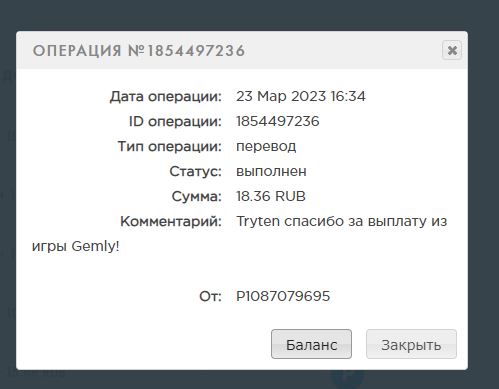Click the dimmed round icon below the dialog
The height and width of the screenshot is (389, 499).
tap(347, 377)
